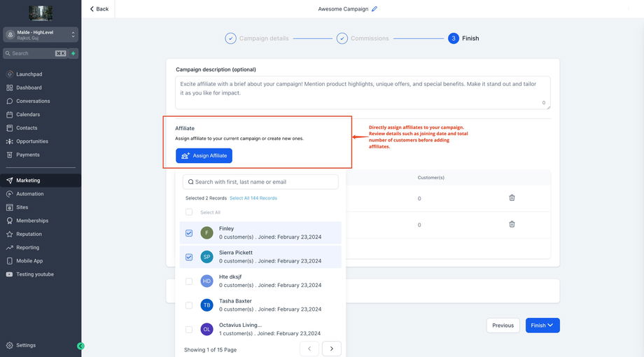Screen dimensions: 644x357
Task: Click the second row trash icon
Action: pos(512,224)
